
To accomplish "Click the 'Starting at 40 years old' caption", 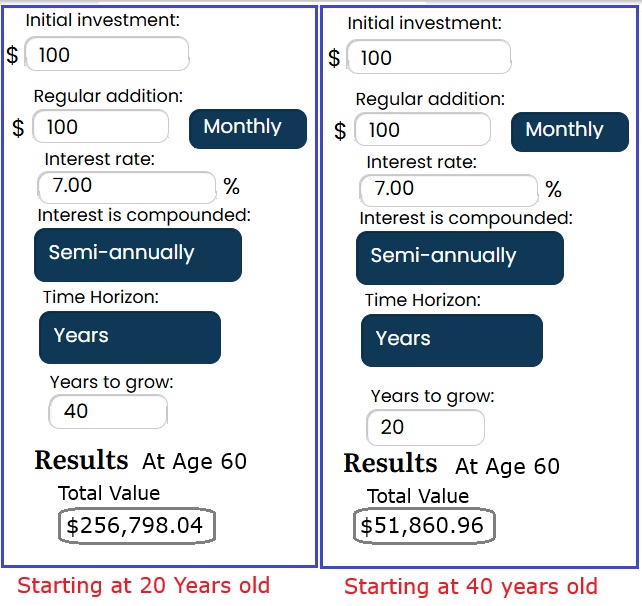I will [470, 587].
